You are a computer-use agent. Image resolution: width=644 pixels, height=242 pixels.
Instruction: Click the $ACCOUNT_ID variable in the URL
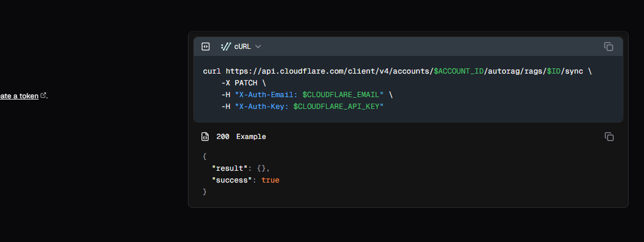(459, 71)
